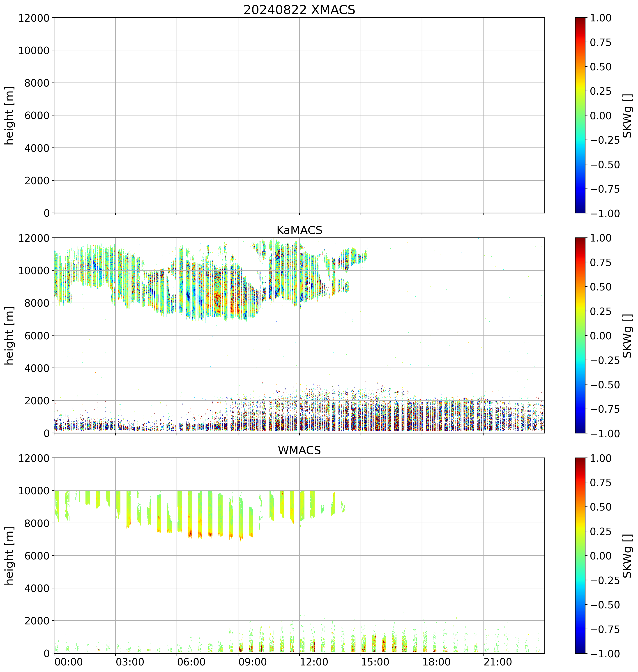
Task: Click the KaMACS height [m] axis label
Action: tap(9, 336)
